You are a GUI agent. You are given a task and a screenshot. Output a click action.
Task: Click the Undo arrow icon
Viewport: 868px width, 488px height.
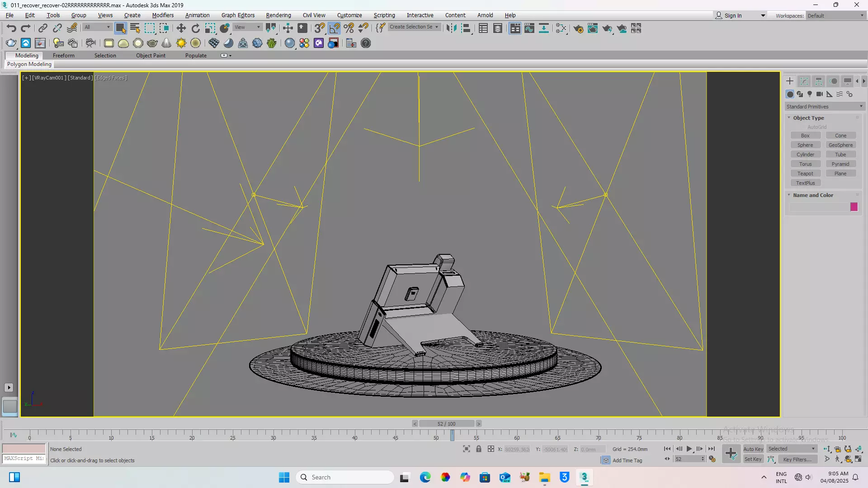point(11,28)
